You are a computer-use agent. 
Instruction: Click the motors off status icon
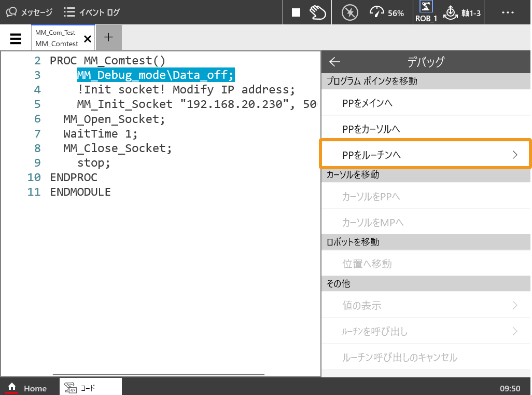point(350,12)
